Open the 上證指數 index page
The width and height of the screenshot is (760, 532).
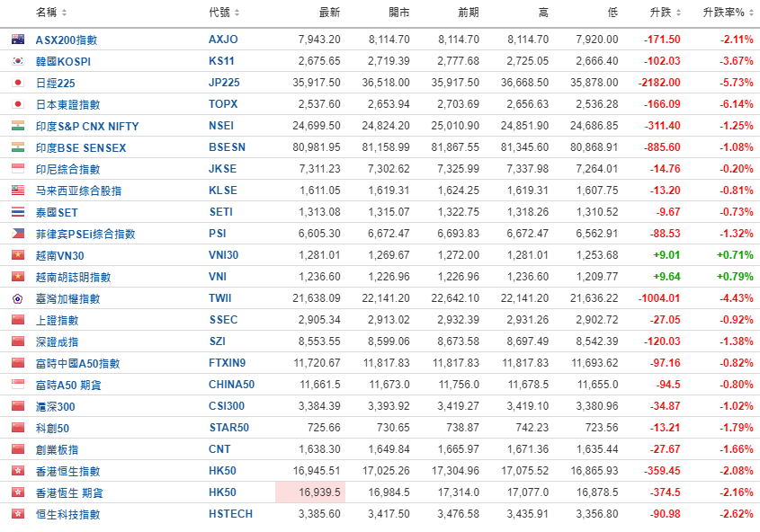coord(57,320)
